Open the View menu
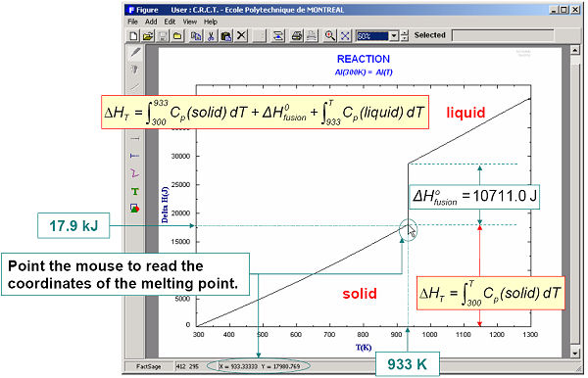This screenshot has height=378, width=588. click(190, 22)
